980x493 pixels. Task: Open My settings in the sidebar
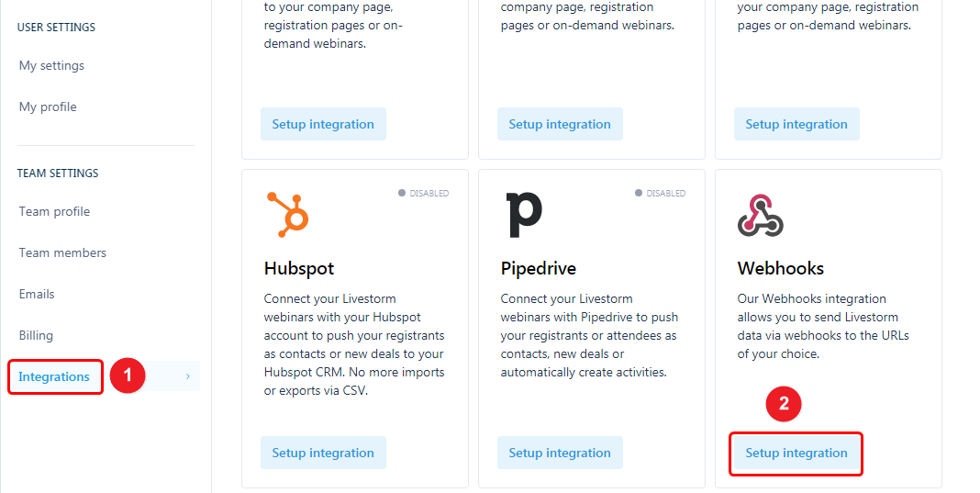coord(51,66)
